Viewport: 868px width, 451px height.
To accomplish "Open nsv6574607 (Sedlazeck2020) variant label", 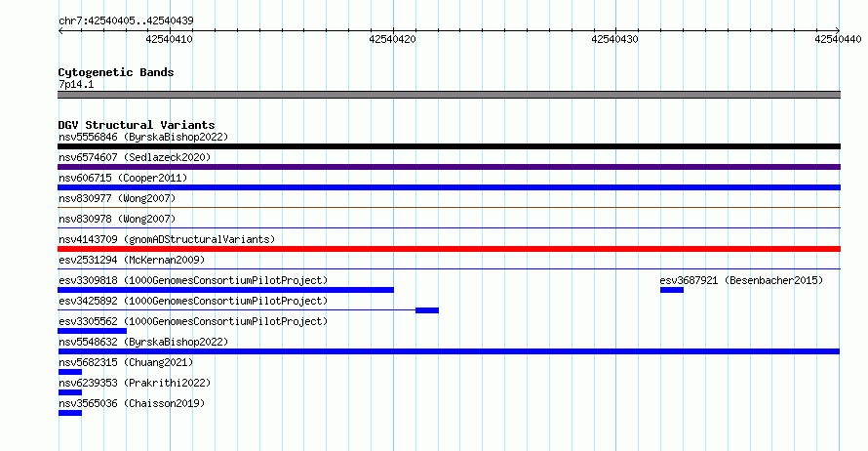I will 135,157.
